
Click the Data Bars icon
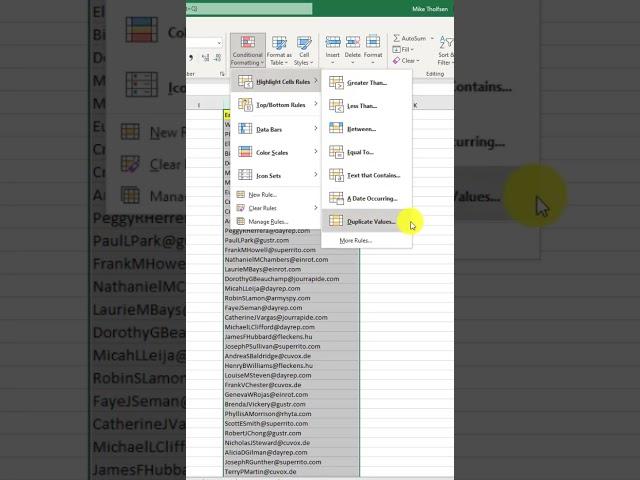tap(245, 129)
